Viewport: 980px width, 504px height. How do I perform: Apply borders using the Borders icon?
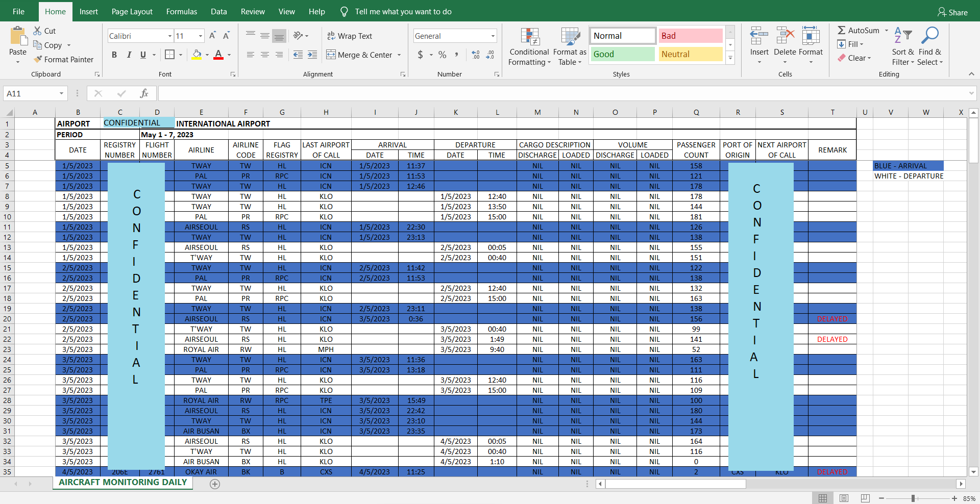(x=170, y=55)
